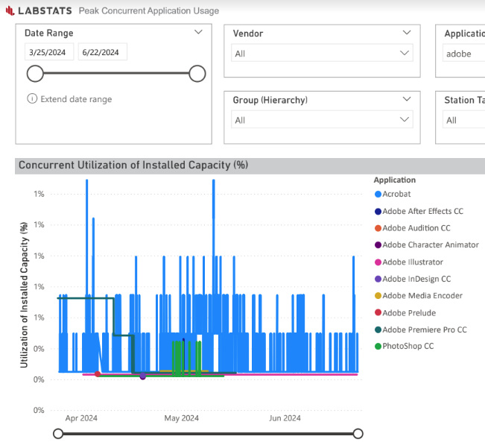Select the Adobe After Effects CC legend dot
This screenshot has width=485, height=448.
tap(378, 212)
